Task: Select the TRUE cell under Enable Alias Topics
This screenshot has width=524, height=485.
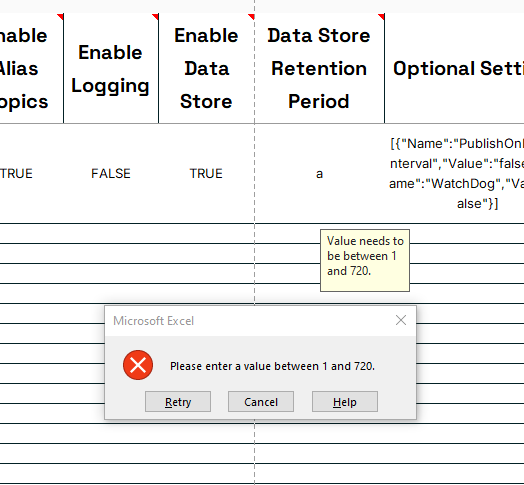Action: [x=31, y=173]
